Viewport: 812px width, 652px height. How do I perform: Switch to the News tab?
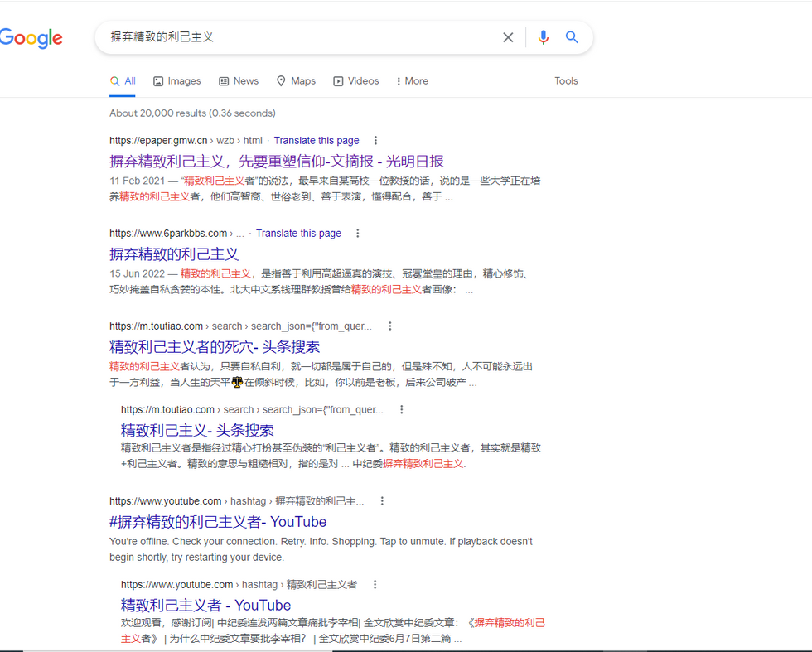click(x=239, y=81)
